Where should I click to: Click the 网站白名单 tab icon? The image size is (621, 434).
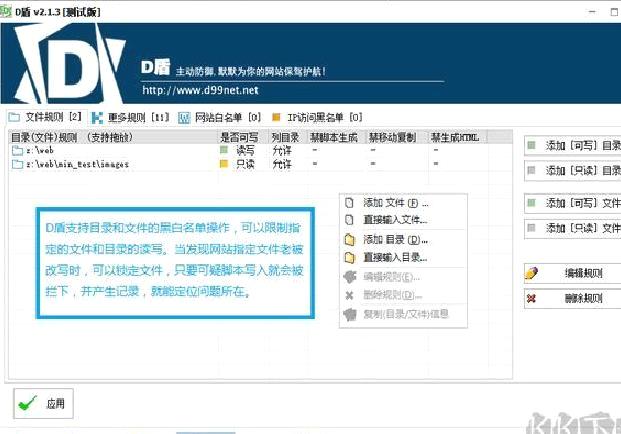pyautogui.click(x=184, y=118)
